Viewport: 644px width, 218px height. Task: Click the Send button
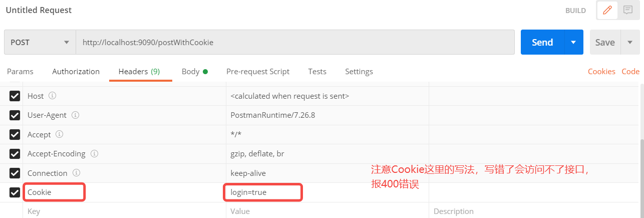[542, 43]
